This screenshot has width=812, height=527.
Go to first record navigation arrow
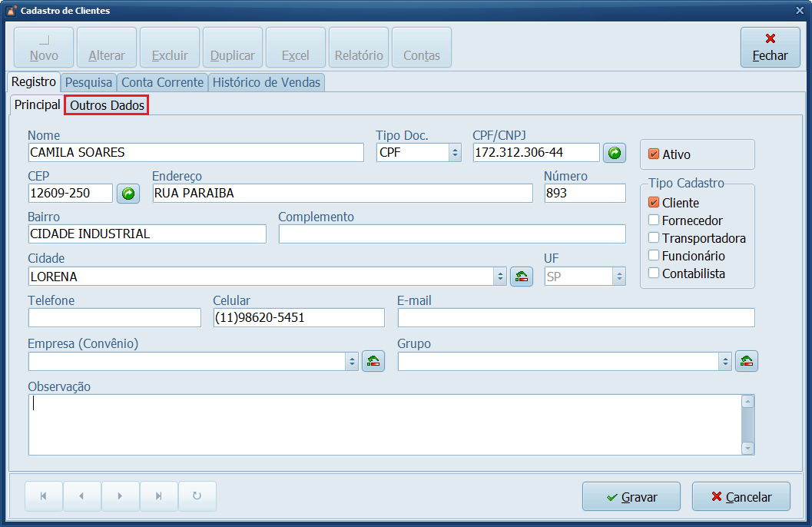[44, 496]
